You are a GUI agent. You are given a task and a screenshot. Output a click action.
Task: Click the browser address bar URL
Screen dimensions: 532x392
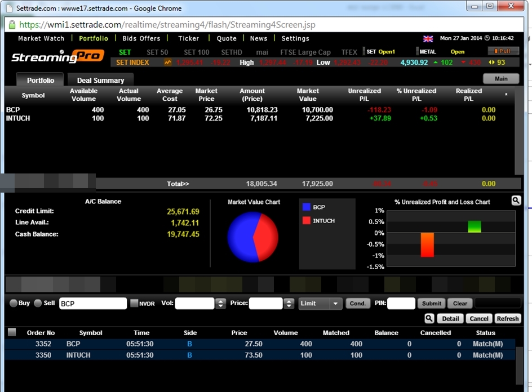pos(167,24)
